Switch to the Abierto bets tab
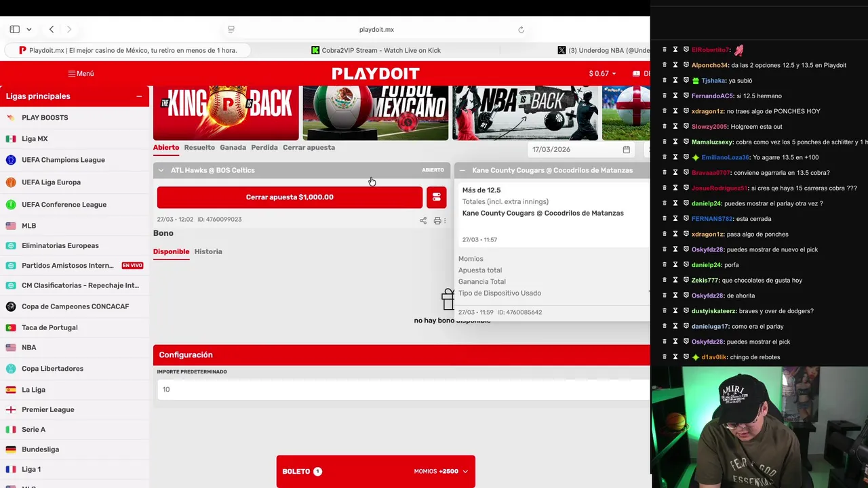The height and width of the screenshot is (488, 868). point(166,148)
